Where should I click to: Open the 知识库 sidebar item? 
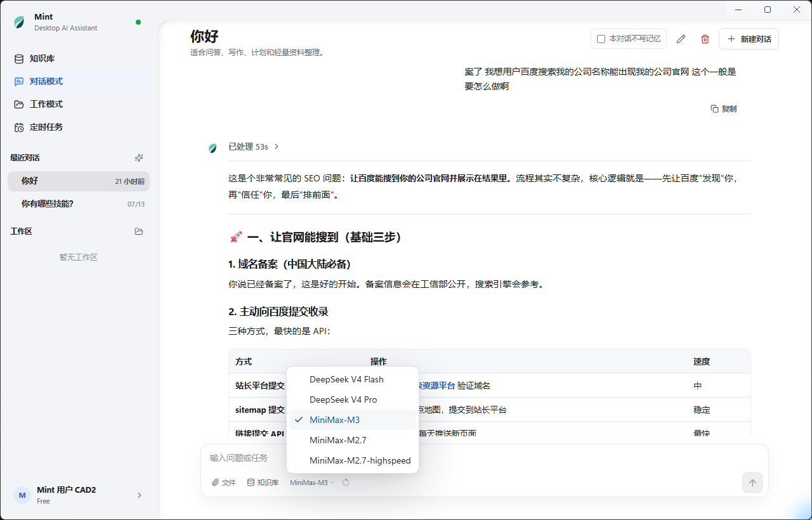(79, 58)
